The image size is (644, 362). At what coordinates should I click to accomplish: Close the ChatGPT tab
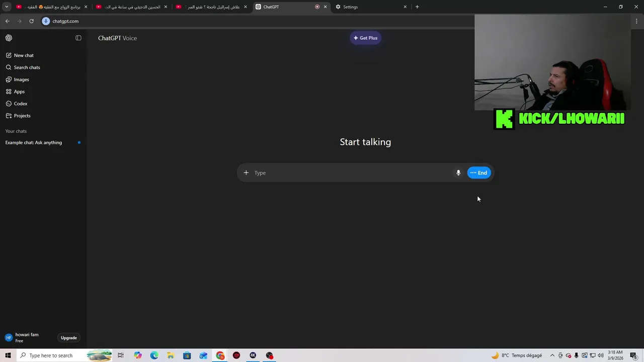[x=325, y=7]
